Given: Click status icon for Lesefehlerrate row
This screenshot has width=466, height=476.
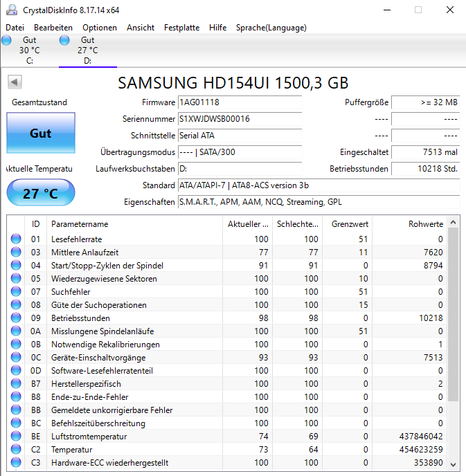Looking at the screenshot, I should [x=16, y=239].
